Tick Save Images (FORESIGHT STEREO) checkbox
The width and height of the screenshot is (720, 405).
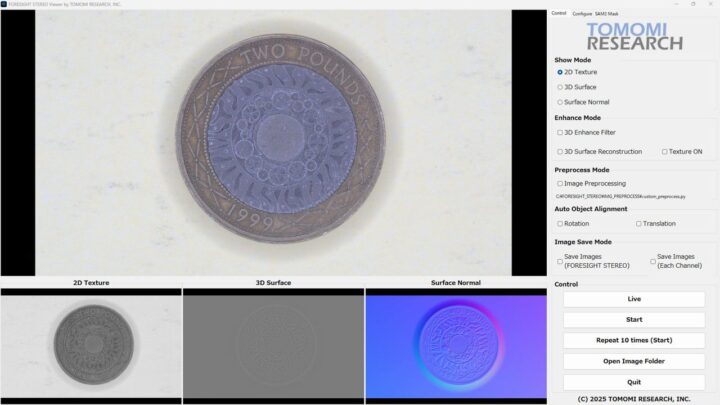point(560,261)
